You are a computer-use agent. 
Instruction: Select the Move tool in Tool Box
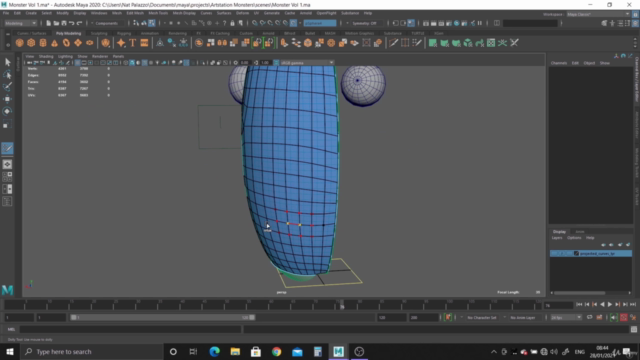point(7,99)
